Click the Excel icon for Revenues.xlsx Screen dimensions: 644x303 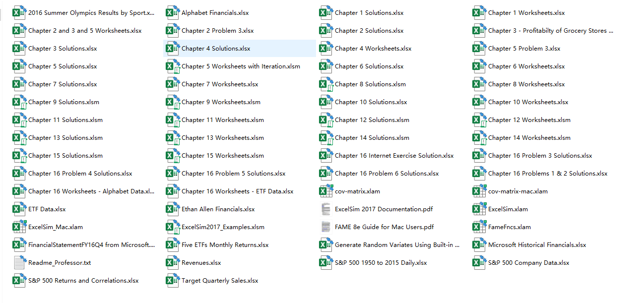click(x=173, y=263)
